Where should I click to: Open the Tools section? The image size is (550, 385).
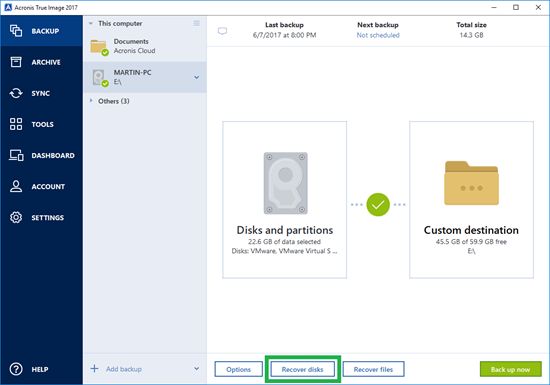point(41,124)
